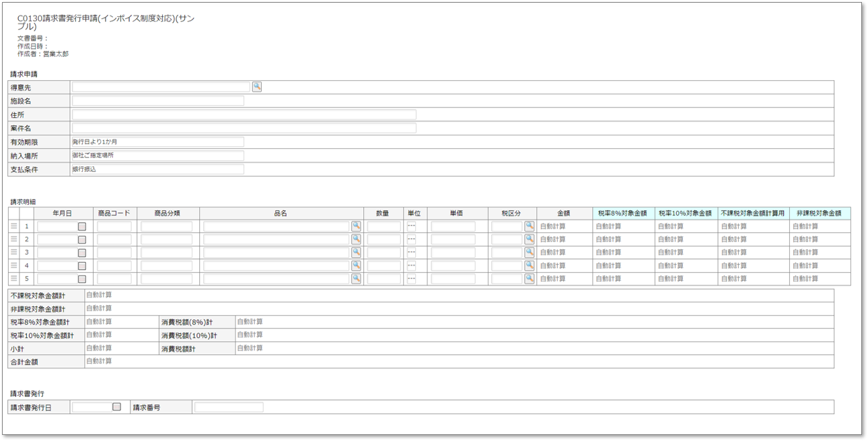Click the 税区分 search icon in row 3
The width and height of the screenshot is (868, 441).
pos(530,252)
